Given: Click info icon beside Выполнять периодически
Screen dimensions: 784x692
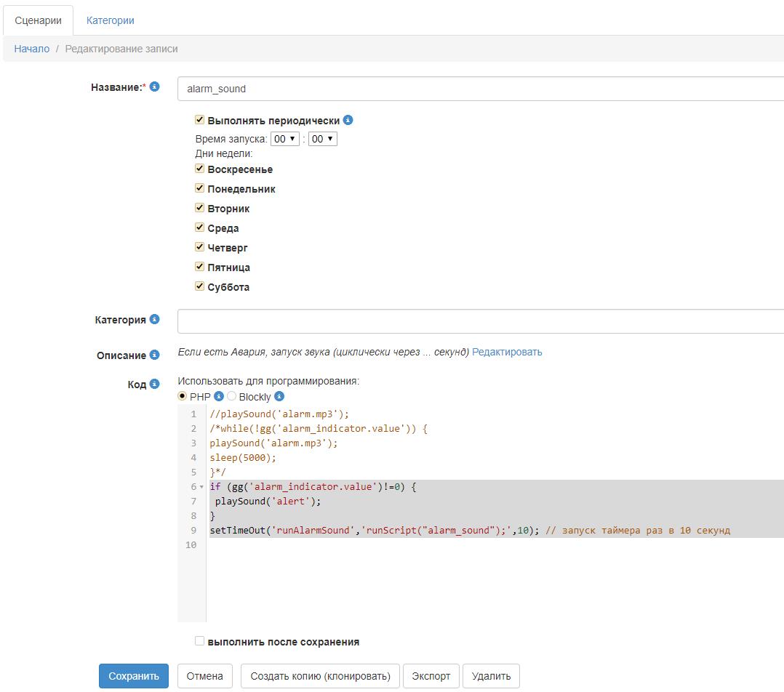Looking at the screenshot, I should click(x=348, y=120).
